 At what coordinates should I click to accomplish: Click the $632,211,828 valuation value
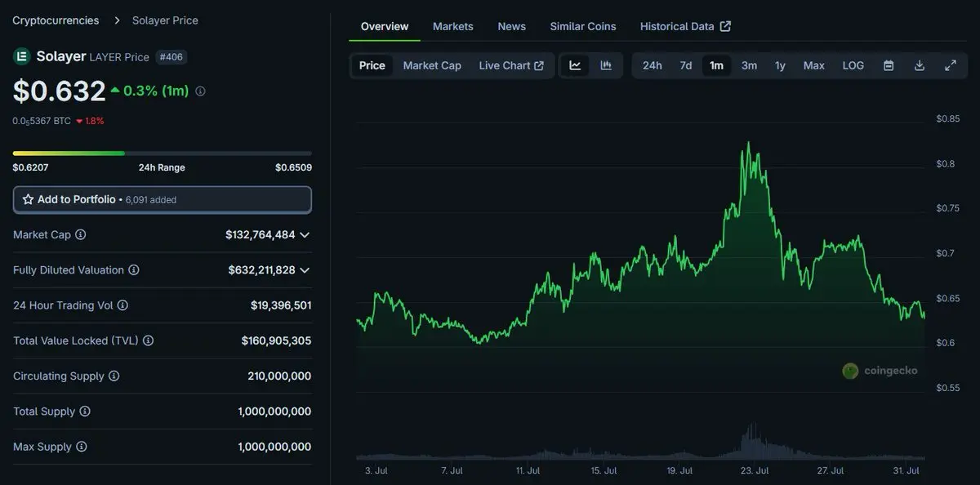261,270
